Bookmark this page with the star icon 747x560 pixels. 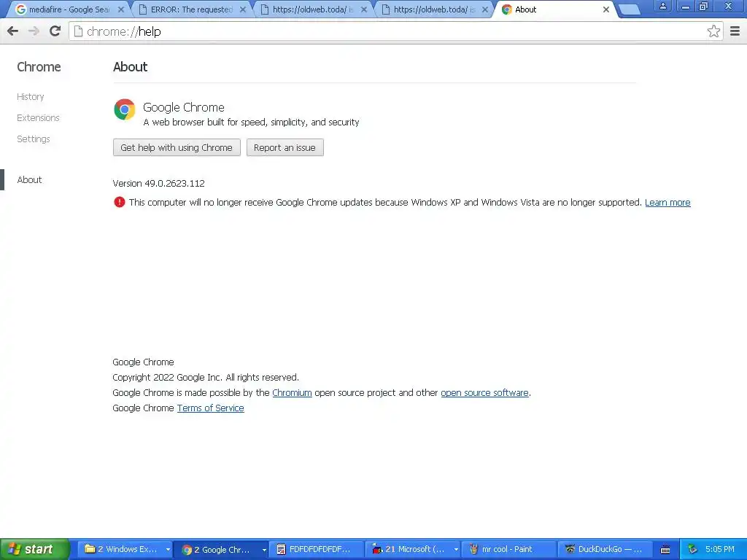pos(713,31)
